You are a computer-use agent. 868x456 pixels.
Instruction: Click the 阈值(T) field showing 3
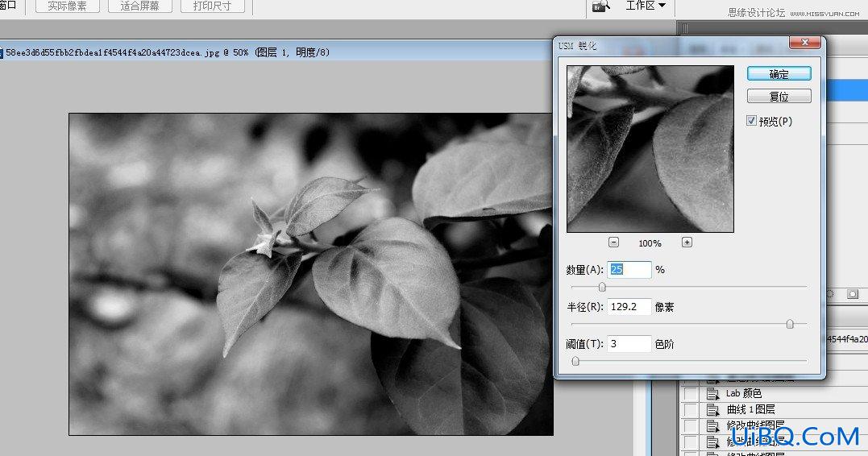(629, 344)
